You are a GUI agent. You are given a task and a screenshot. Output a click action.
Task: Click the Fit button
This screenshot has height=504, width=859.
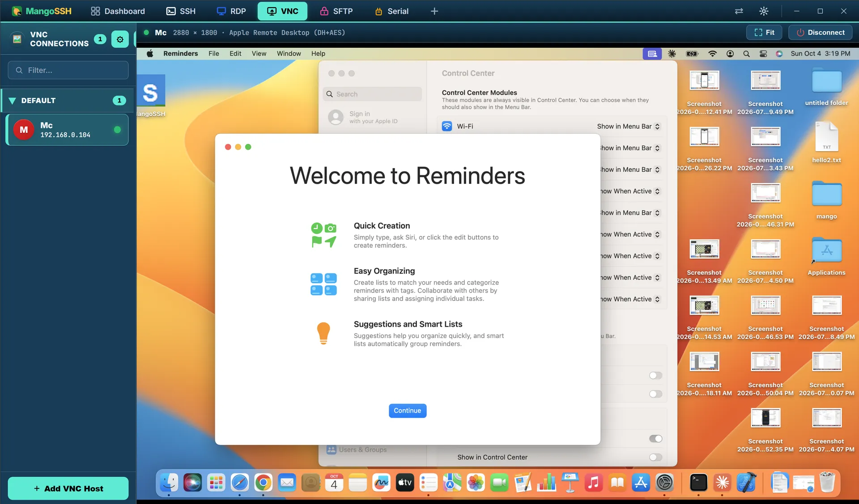[764, 33]
